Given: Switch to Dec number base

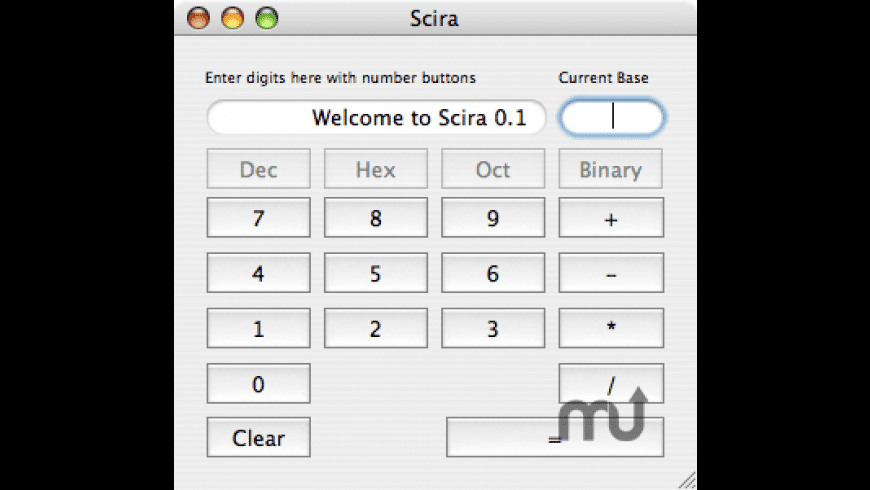Looking at the screenshot, I should pos(258,169).
